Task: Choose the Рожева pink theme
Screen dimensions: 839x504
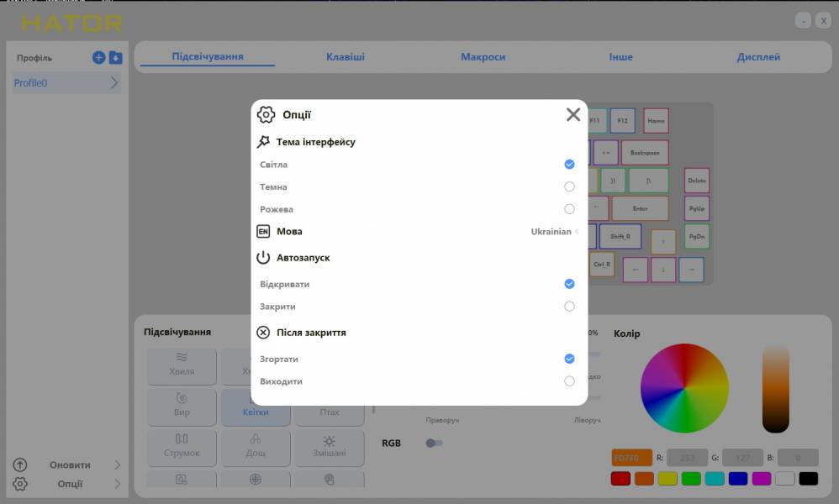Action: coord(569,209)
